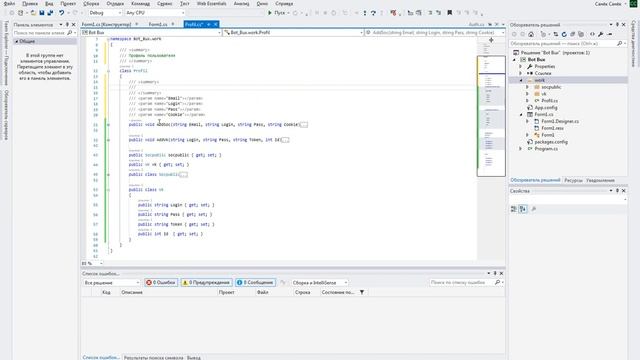Image resolution: width=640 pixels, height=360 pixels.
Task: Open the Справка menu
Action: pyautogui.click(x=284, y=4)
